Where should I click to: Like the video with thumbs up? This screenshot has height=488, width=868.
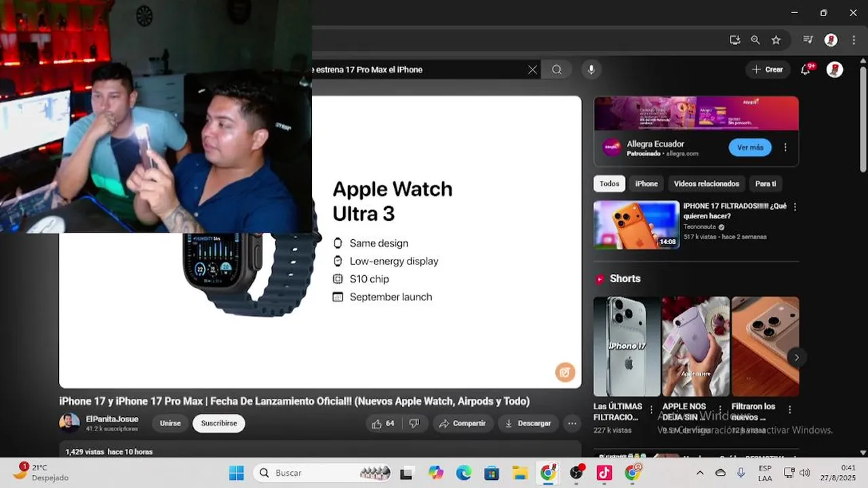click(383, 423)
